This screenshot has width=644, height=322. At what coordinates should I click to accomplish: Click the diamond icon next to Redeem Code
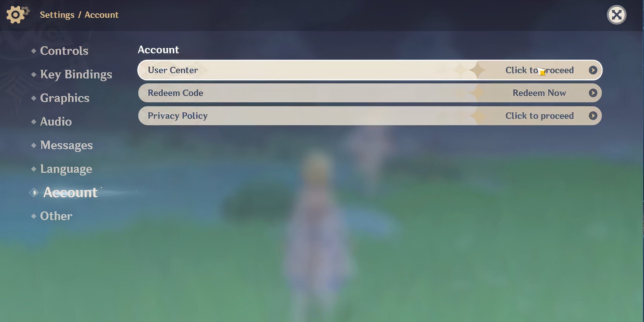coord(477,92)
